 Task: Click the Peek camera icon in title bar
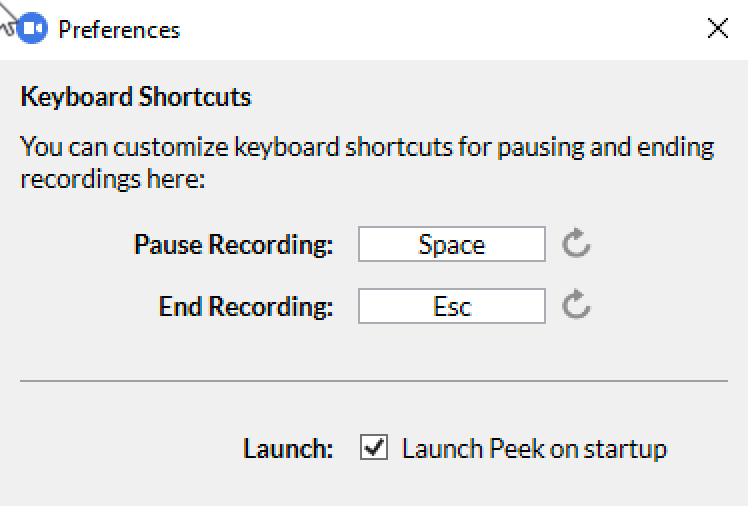click(32, 29)
